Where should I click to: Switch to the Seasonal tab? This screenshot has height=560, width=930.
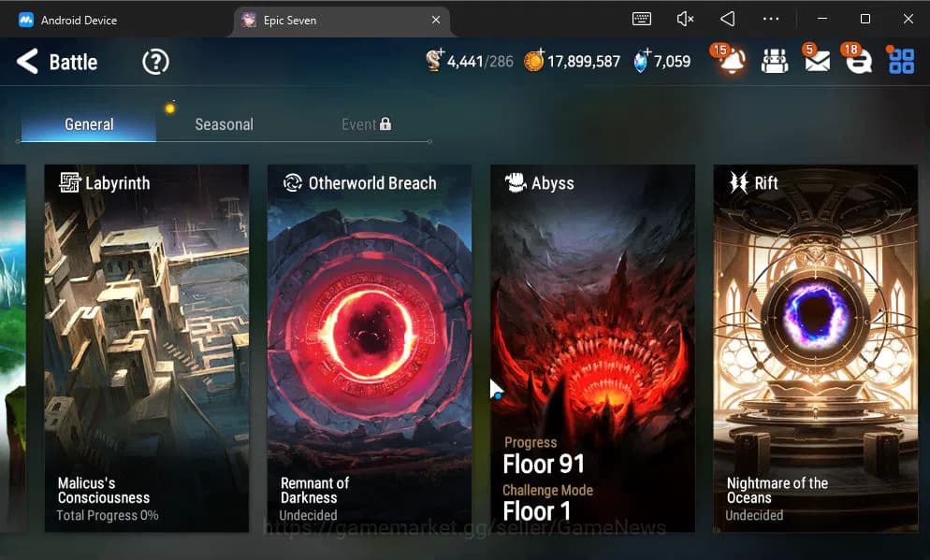[x=224, y=124]
